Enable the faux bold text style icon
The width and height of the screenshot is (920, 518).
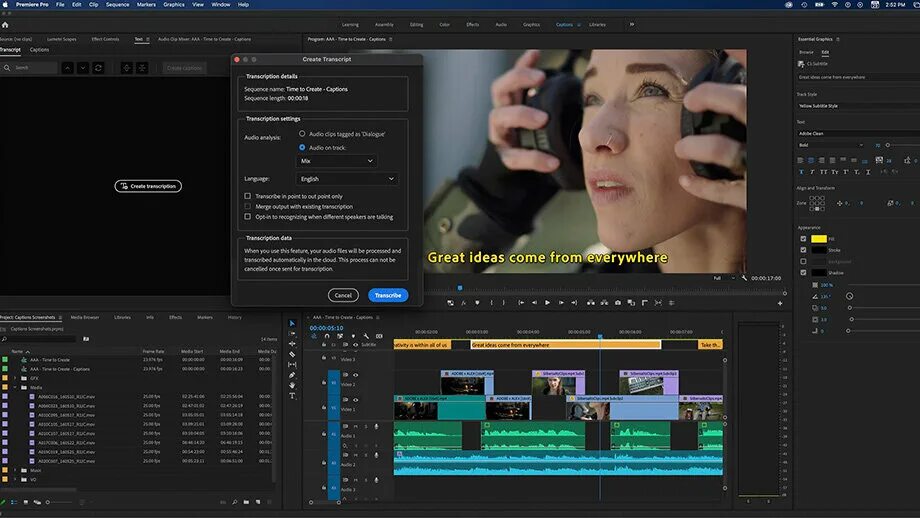click(x=801, y=172)
